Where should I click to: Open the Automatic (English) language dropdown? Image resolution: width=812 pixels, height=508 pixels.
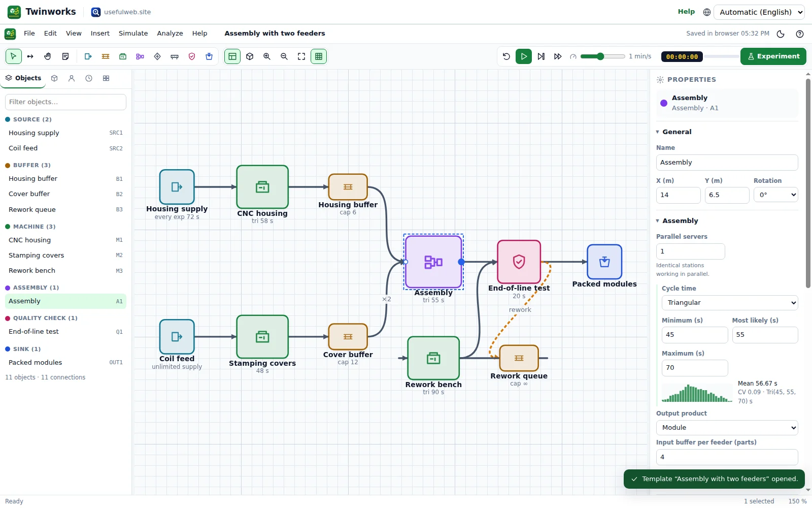coord(759,12)
